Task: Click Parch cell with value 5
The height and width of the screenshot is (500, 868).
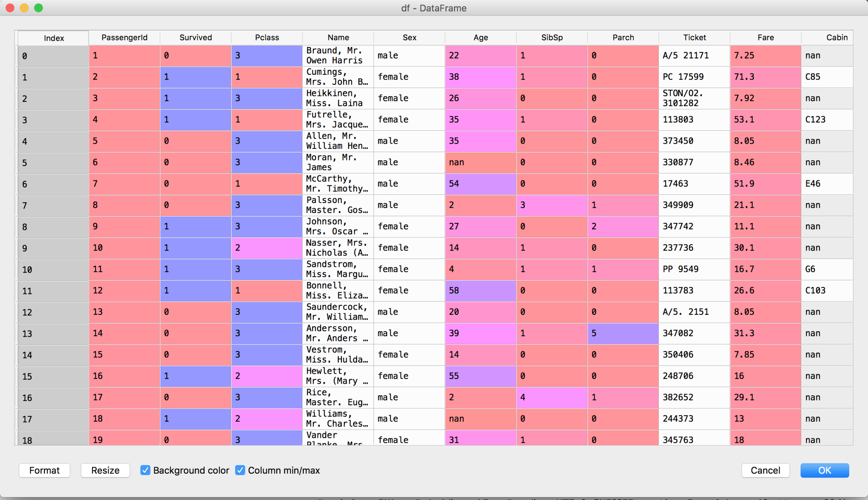Action: pyautogui.click(x=623, y=333)
